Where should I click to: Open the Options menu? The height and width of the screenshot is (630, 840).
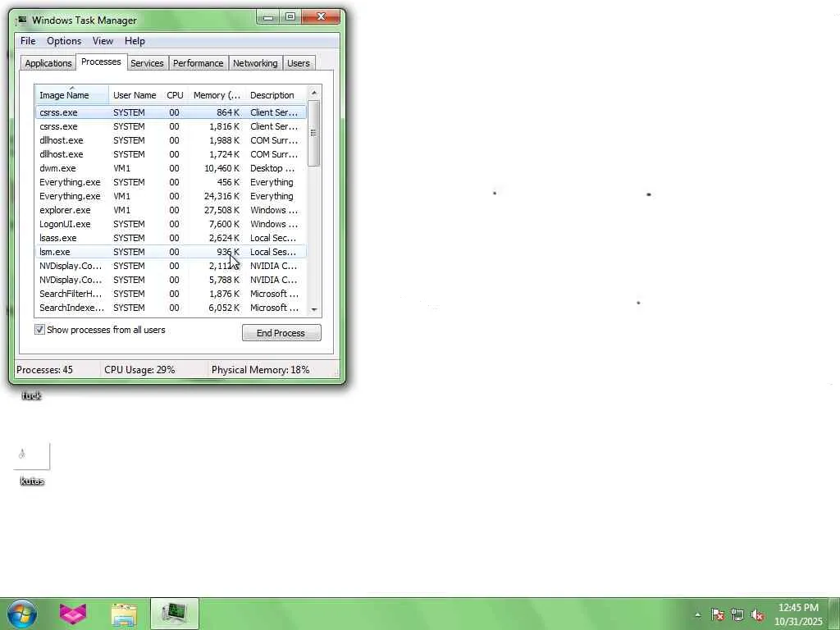64,41
